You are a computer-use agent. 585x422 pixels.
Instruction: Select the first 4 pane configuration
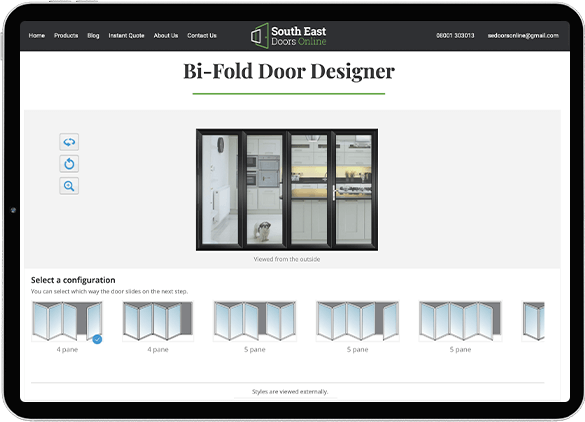point(68,321)
